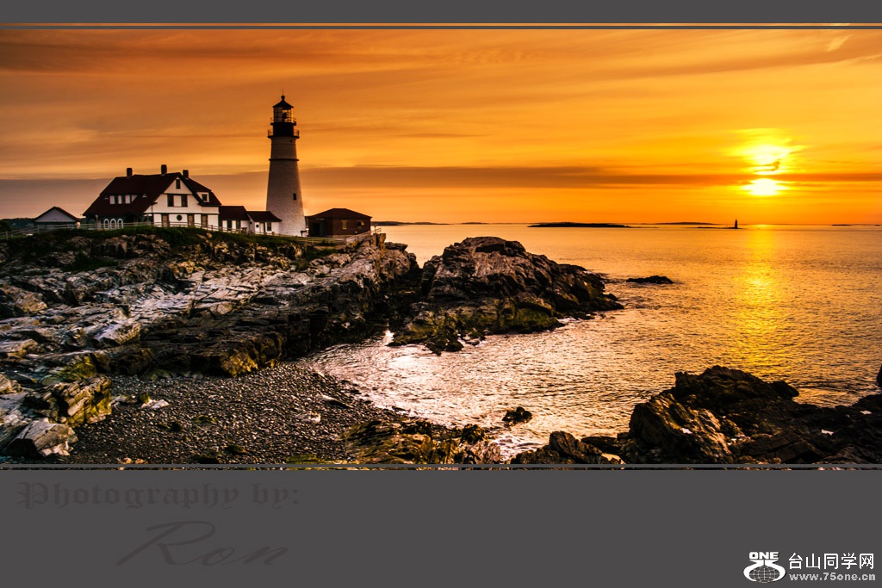Open the www.75one.cn website link

831,576
